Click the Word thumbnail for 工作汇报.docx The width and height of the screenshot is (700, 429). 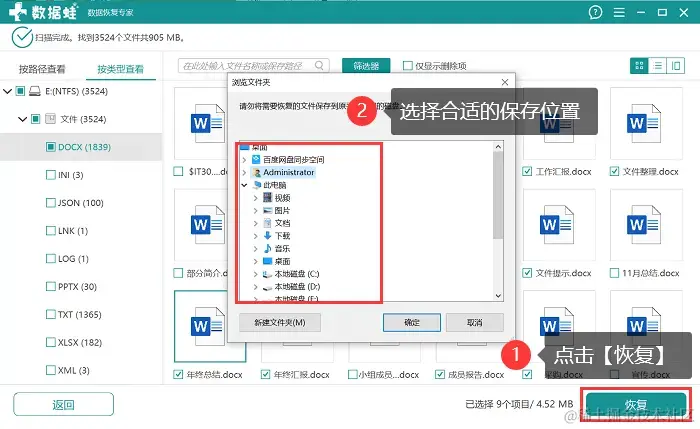pos(559,123)
